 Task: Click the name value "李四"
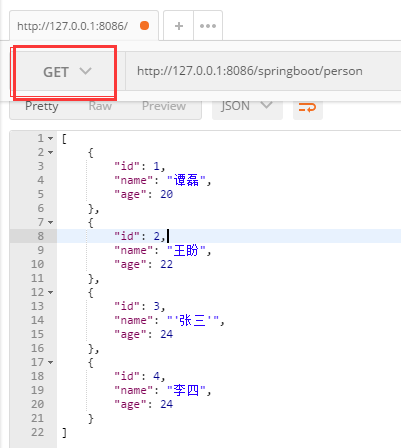click(x=186, y=390)
